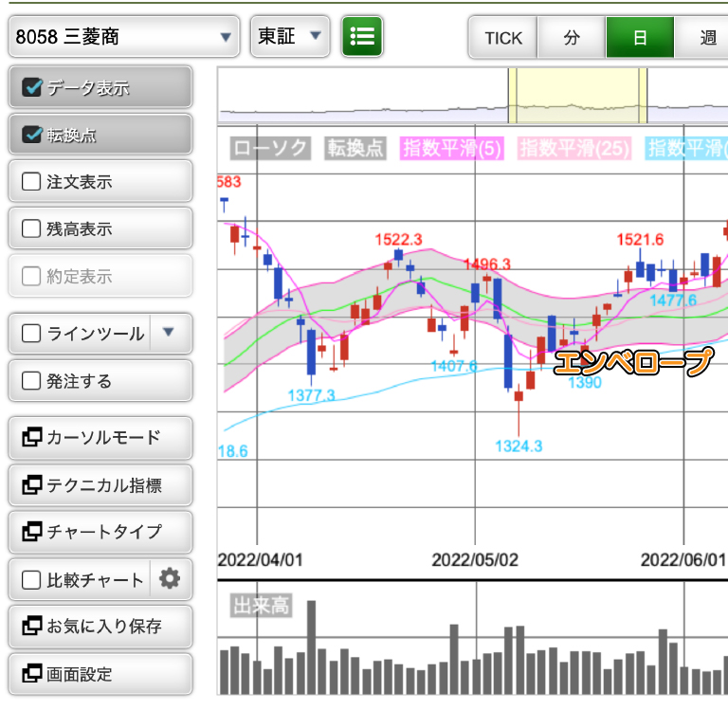Click the 1522.3 high price label
Viewport: 728px width, 728px height.
398,240
